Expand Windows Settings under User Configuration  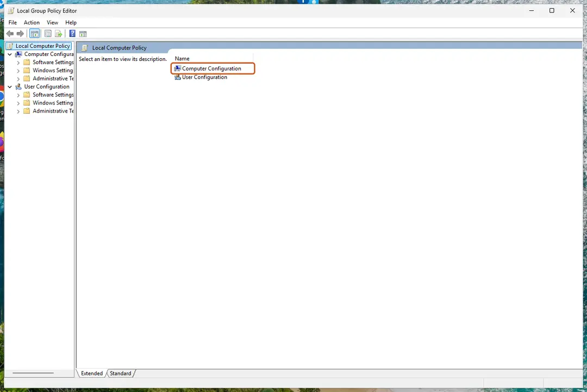[18, 103]
